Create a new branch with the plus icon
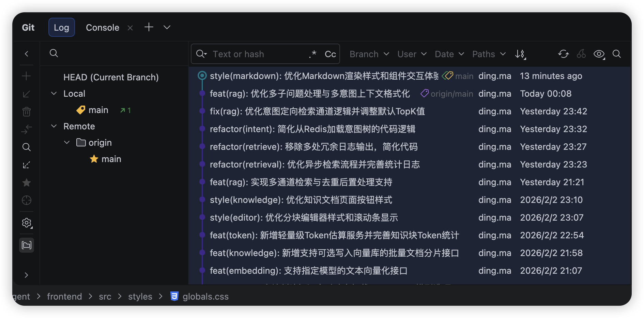Viewport: 644px width, 318px height. pos(27,76)
